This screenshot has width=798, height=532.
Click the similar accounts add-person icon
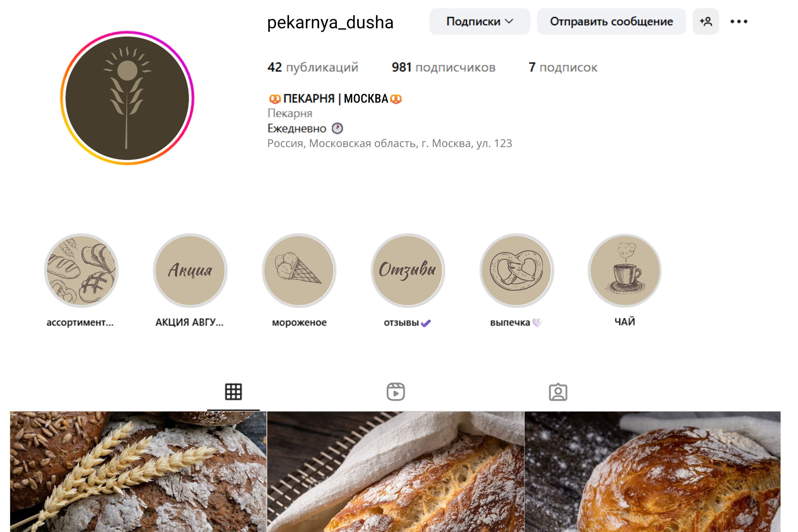tap(706, 21)
